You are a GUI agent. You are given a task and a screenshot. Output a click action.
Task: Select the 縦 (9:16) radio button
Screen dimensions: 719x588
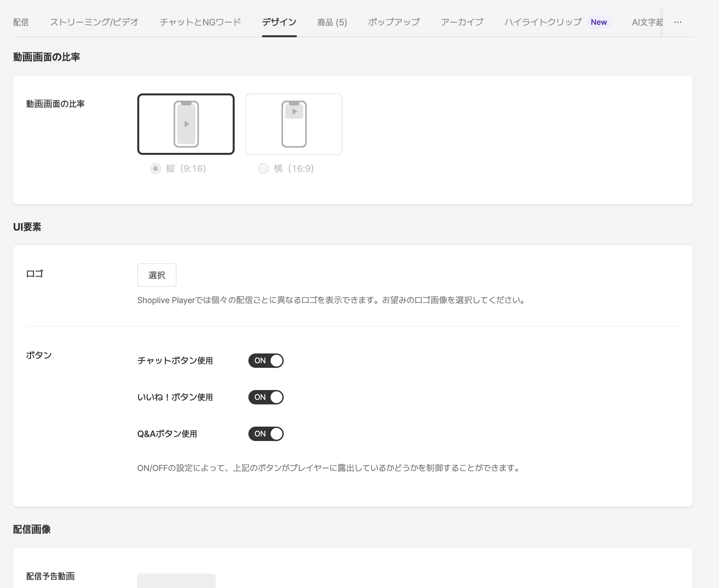click(156, 169)
